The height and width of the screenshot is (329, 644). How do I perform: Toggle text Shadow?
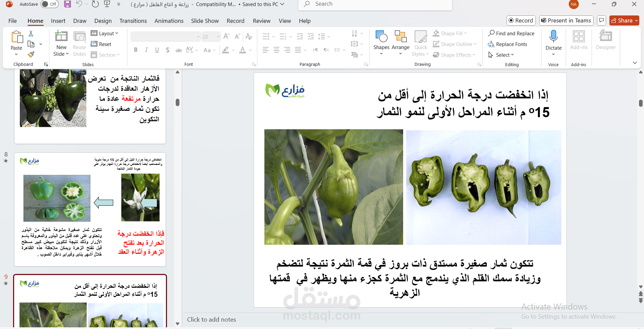coord(168,50)
